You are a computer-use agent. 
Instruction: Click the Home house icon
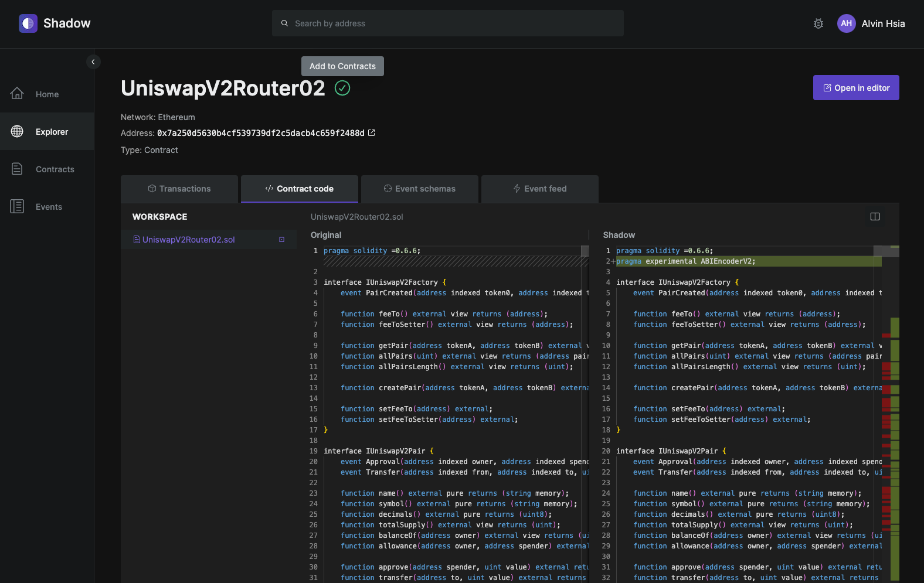coord(17,94)
